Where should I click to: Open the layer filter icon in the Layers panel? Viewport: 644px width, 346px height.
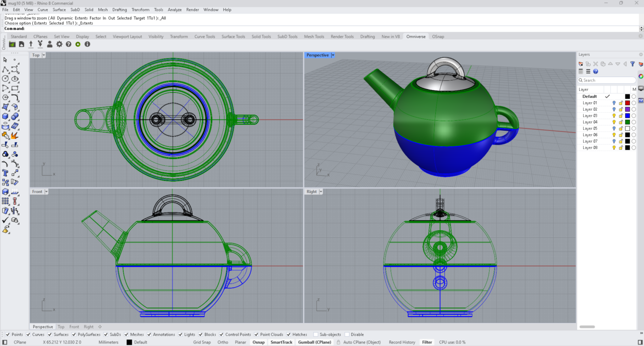point(632,64)
